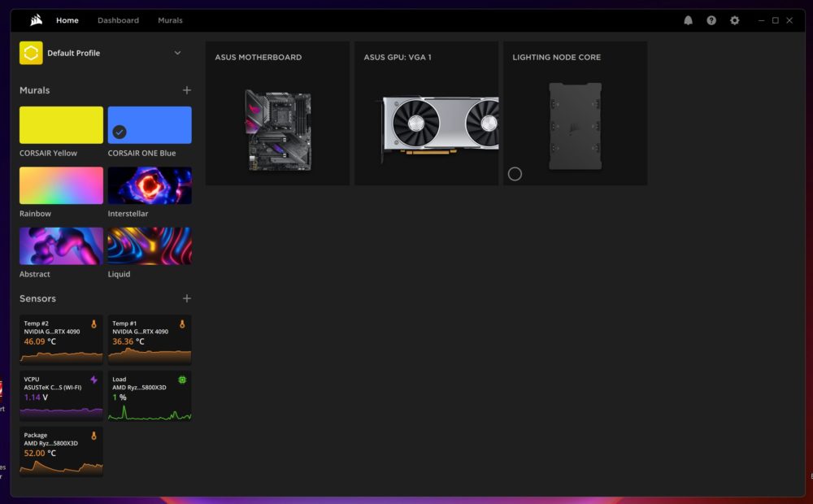Viewport: 813px width, 504px height.
Task: Switch to the Murals tab
Action: point(170,20)
